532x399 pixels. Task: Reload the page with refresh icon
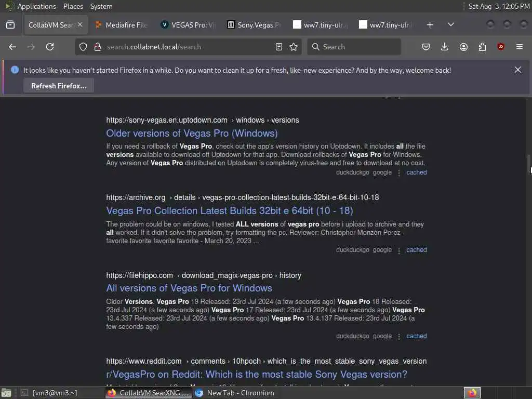click(50, 47)
